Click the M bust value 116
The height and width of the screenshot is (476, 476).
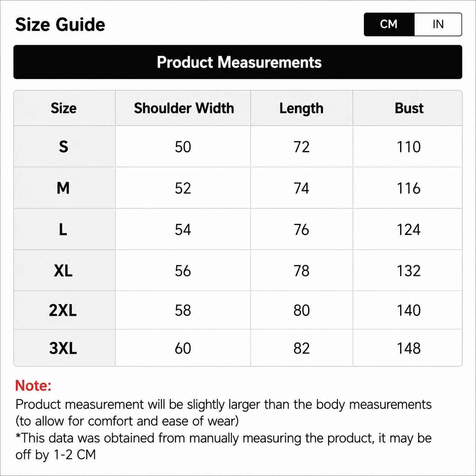(x=408, y=188)
